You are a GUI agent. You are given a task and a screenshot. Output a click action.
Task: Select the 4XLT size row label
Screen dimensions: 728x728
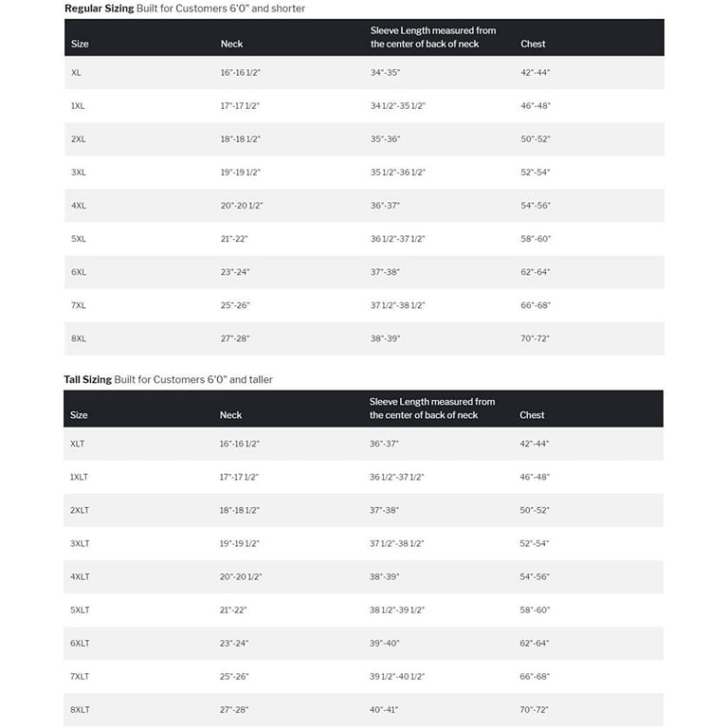(80, 576)
